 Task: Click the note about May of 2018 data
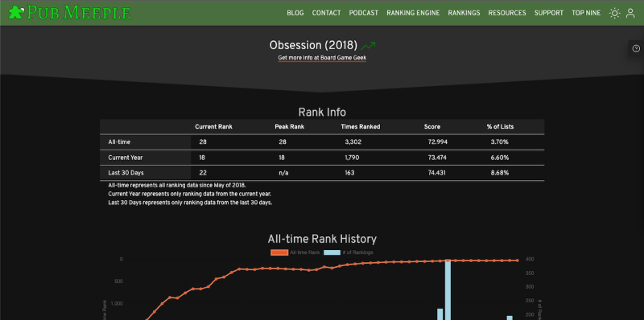click(x=177, y=185)
